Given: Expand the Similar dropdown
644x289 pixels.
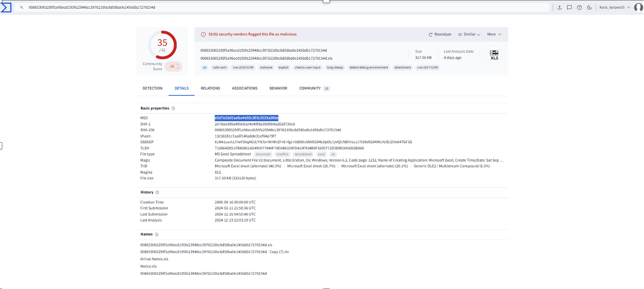Looking at the screenshot, I should (471, 34).
